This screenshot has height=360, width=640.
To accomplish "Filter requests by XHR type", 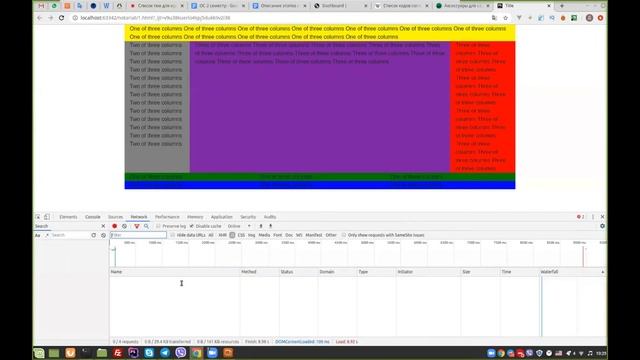I will [x=222, y=235].
